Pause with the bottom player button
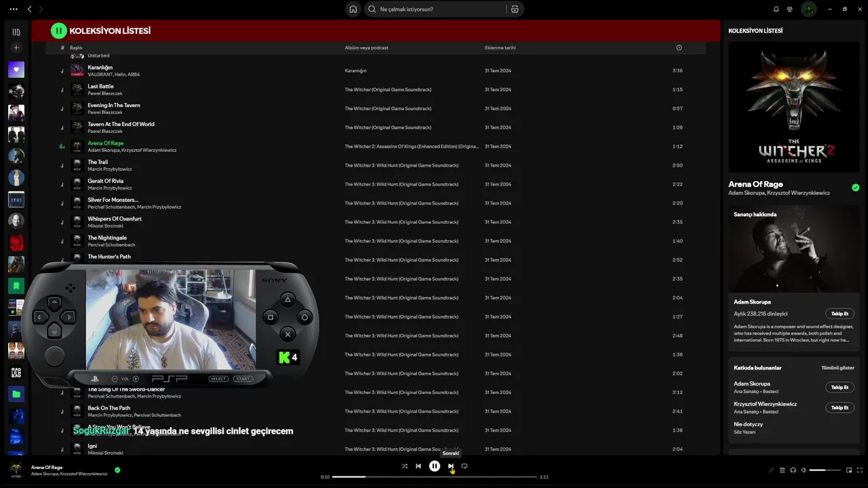 [435, 466]
